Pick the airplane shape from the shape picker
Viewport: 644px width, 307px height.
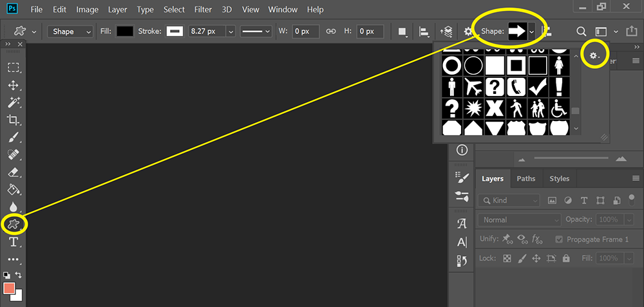point(473,86)
